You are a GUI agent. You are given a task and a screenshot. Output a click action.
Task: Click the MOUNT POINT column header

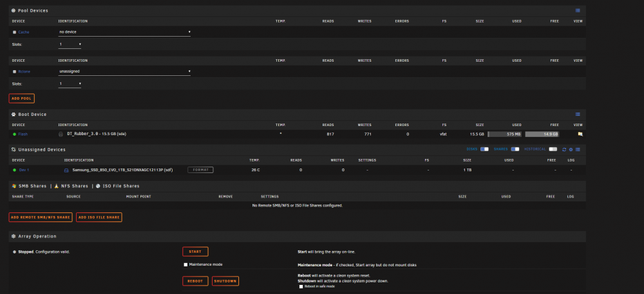(138, 196)
